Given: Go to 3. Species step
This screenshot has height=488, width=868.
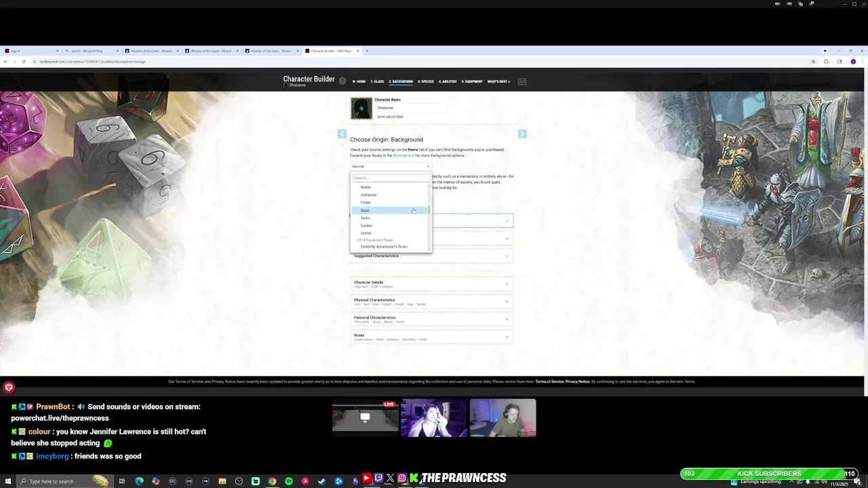Looking at the screenshot, I should click(426, 81).
